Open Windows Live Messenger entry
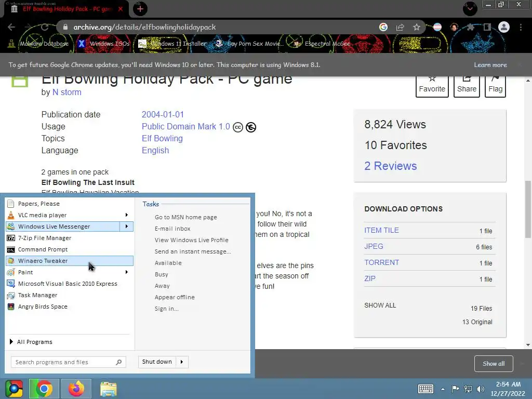The height and width of the screenshot is (399, 532). pos(63,227)
